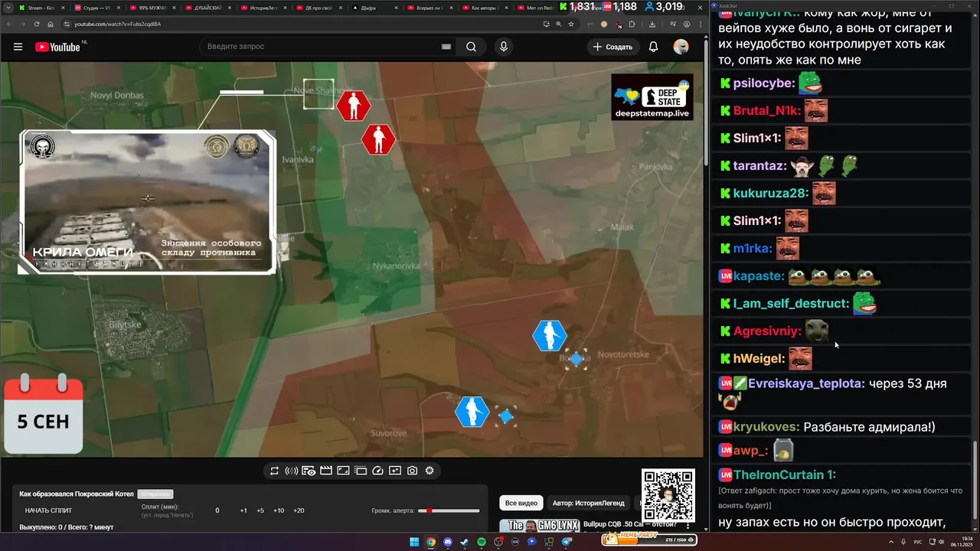Click the blue soldier marker near Suvorove
The width and height of the screenshot is (980, 551).
472,412
